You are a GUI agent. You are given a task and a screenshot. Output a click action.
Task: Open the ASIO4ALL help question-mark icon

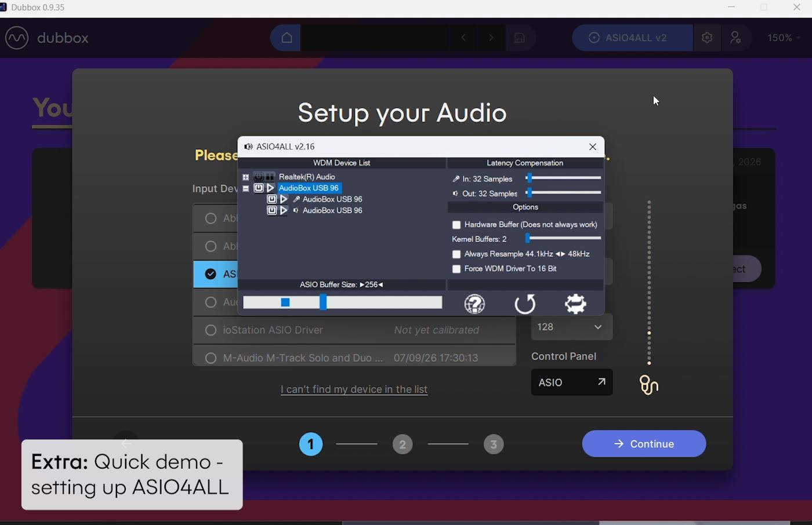[474, 304]
